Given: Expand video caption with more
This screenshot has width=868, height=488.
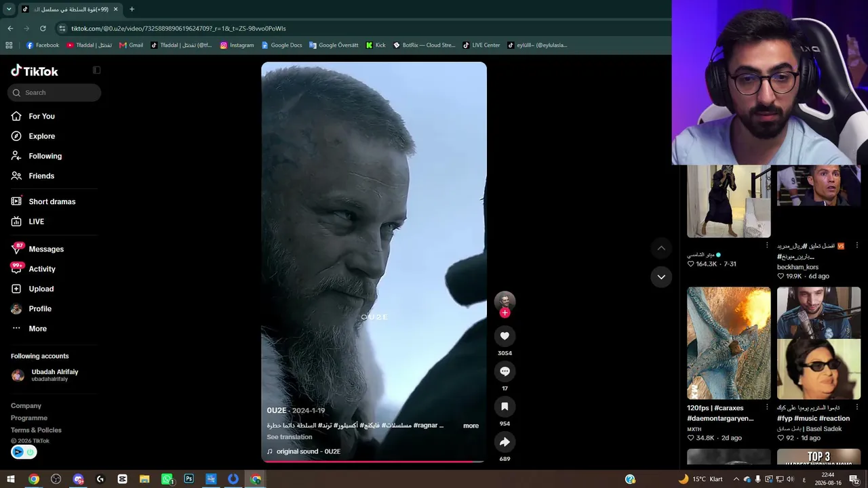Looking at the screenshot, I should click(x=471, y=426).
